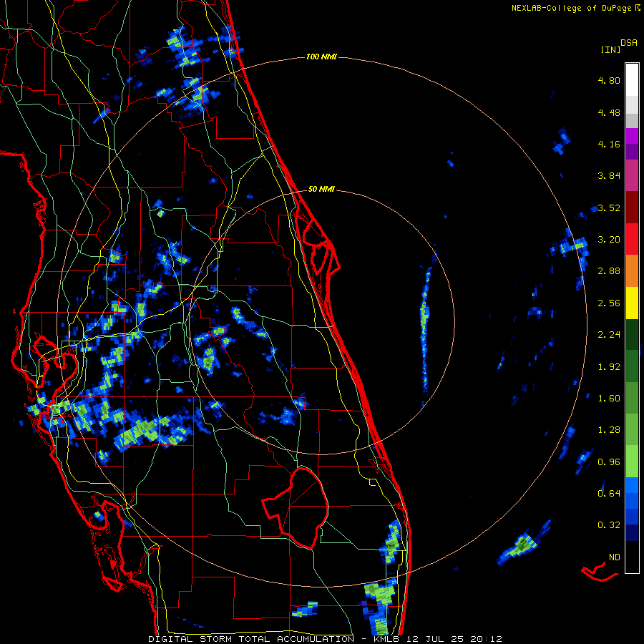
Task: Click the 2.56 legend value
Action: [609, 303]
